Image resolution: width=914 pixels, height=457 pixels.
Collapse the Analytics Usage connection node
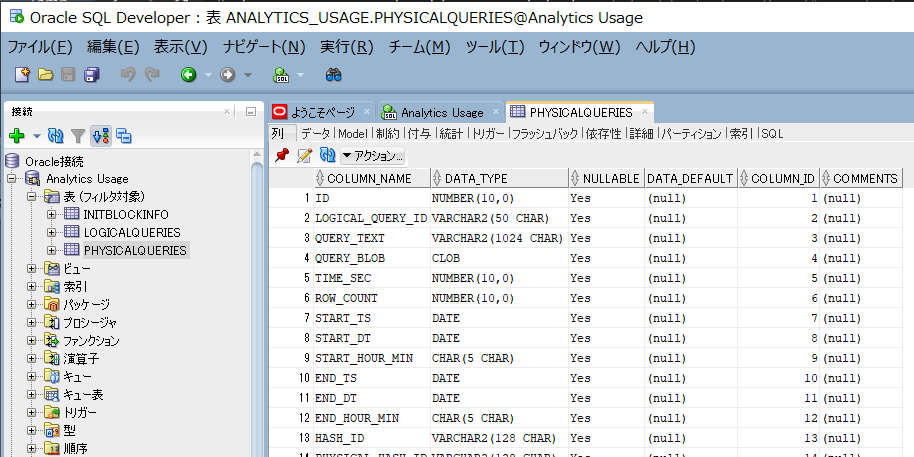[12, 178]
